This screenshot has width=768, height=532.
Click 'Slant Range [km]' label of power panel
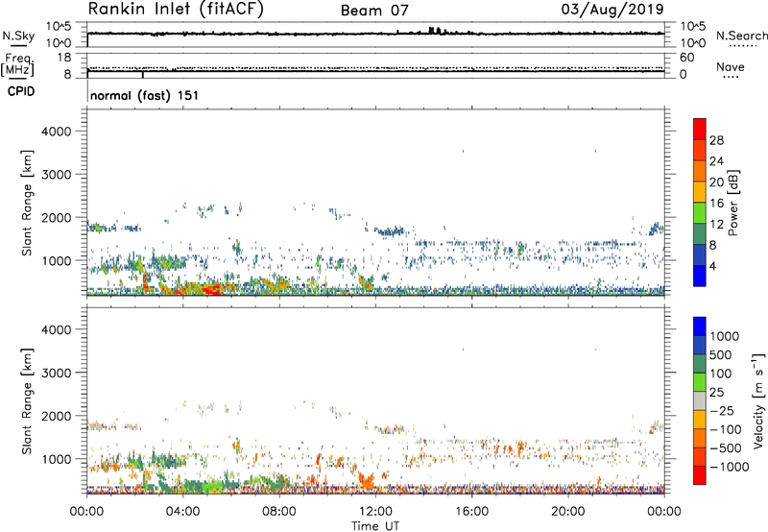coord(27,203)
